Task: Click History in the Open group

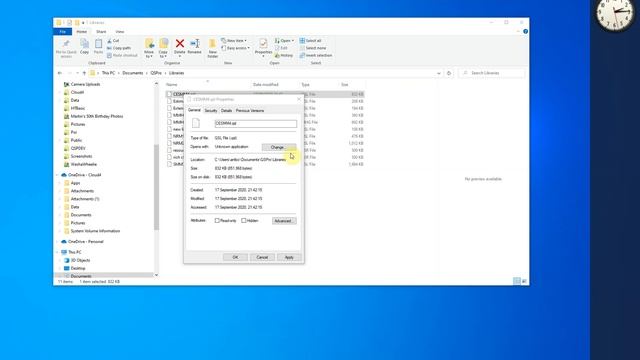Action: coord(284,56)
